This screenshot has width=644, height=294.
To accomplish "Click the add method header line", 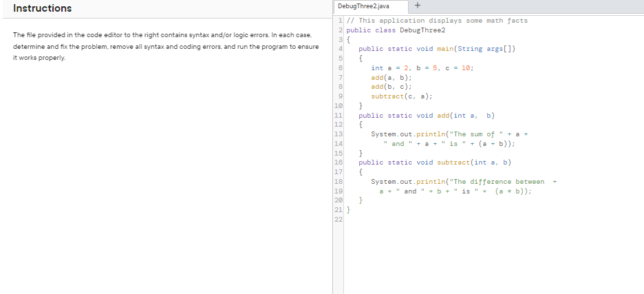I will tap(427, 116).
